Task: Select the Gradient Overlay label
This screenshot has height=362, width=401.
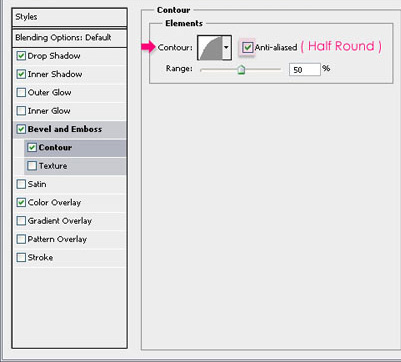Action: (60, 221)
